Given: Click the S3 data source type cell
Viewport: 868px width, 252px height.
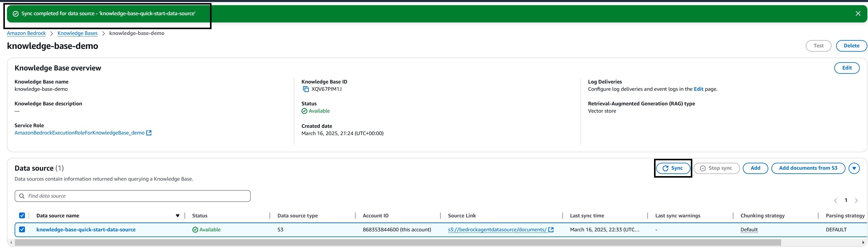Looking at the screenshot, I should pos(280,230).
